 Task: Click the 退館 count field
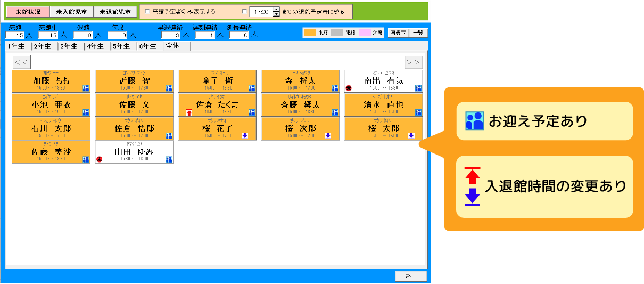[x=84, y=35]
